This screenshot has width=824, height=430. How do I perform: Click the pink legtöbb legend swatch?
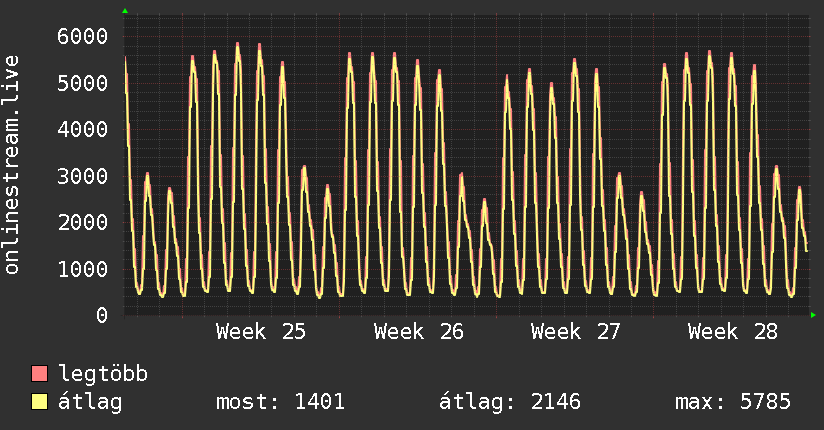(39, 374)
